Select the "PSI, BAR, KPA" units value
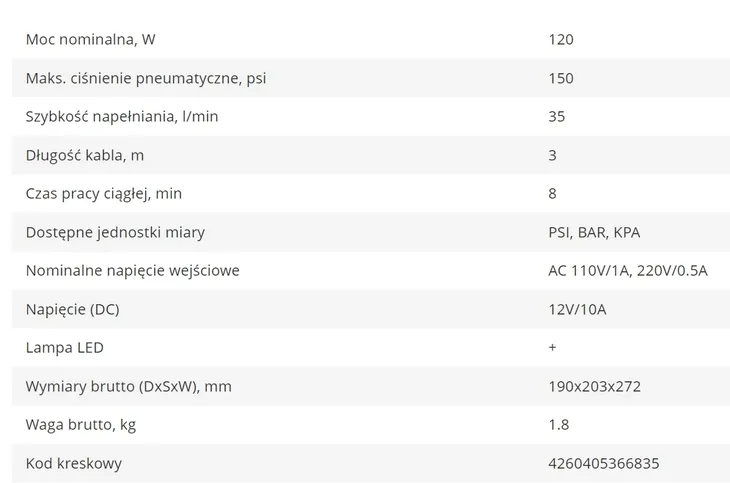This screenshot has width=730, height=483. (x=594, y=232)
